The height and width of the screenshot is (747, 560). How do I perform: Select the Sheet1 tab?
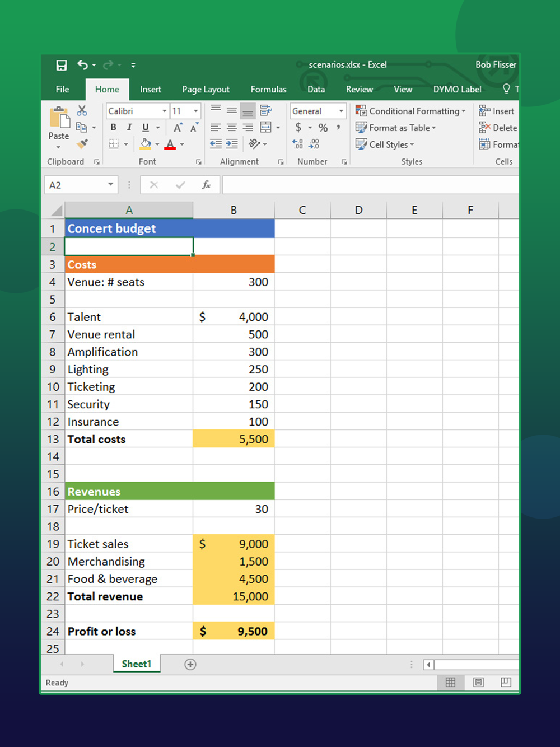tap(137, 664)
